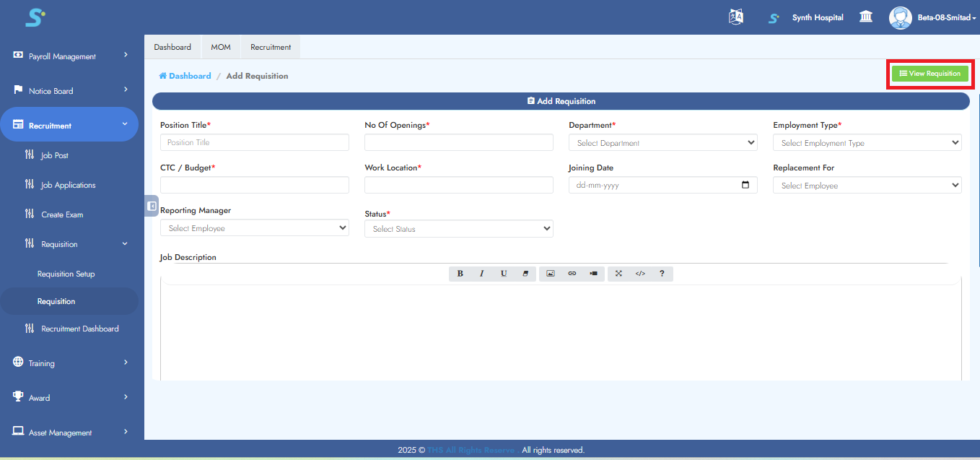Open the Joining Date calendar picker
Screen dimensions: 980x460
pyautogui.click(x=745, y=185)
